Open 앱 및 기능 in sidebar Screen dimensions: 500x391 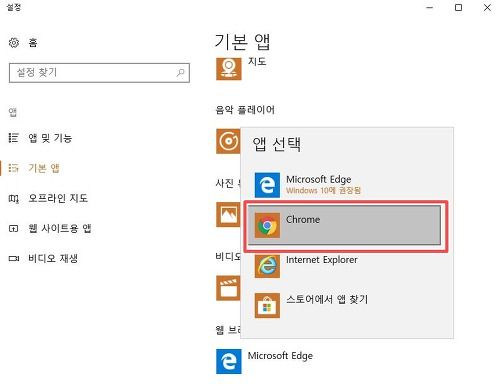(x=50, y=138)
